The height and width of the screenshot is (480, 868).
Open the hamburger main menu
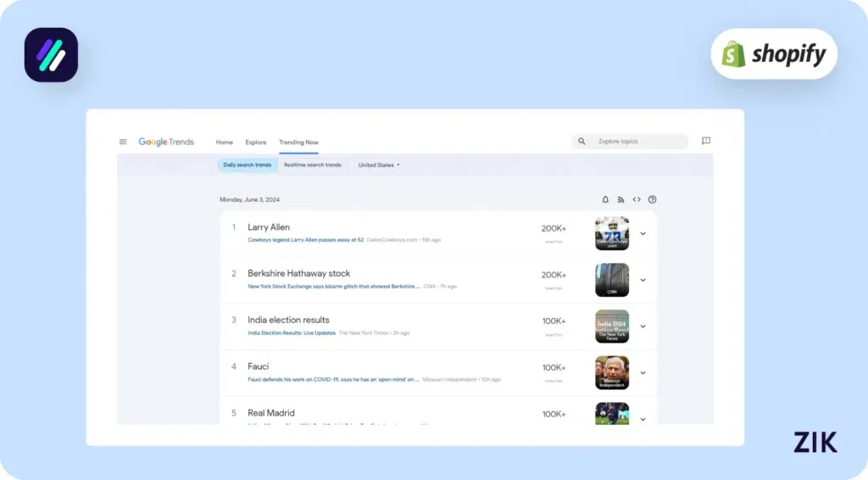[x=123, y=142]
